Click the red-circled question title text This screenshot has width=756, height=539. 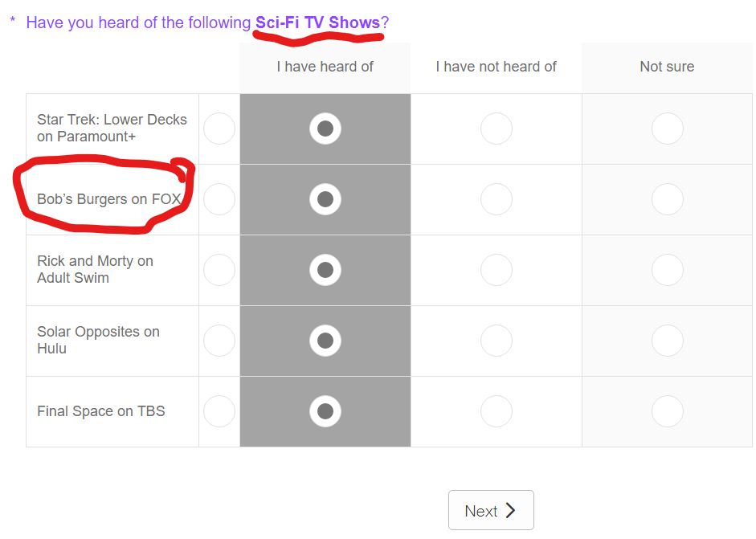(201, 22)
